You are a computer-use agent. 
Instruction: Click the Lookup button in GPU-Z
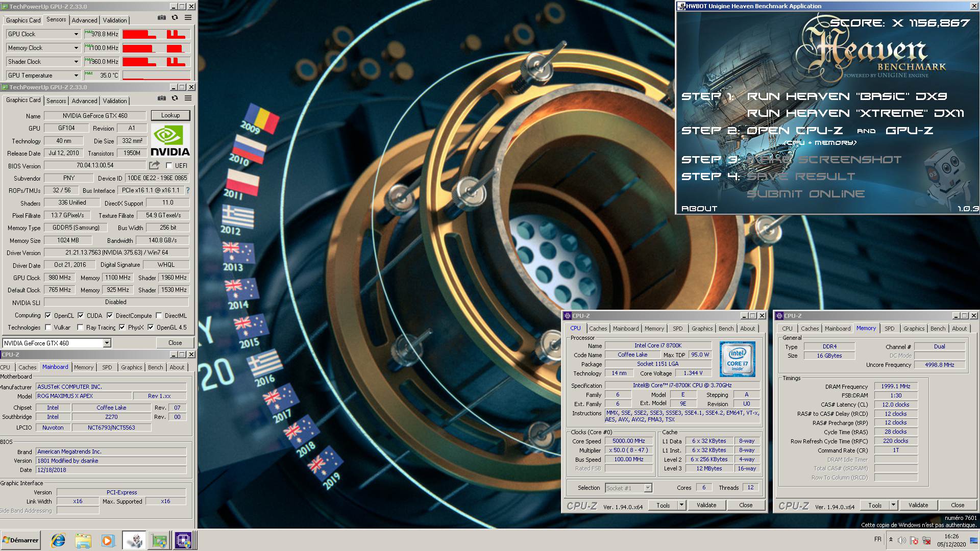click(170, 115)
